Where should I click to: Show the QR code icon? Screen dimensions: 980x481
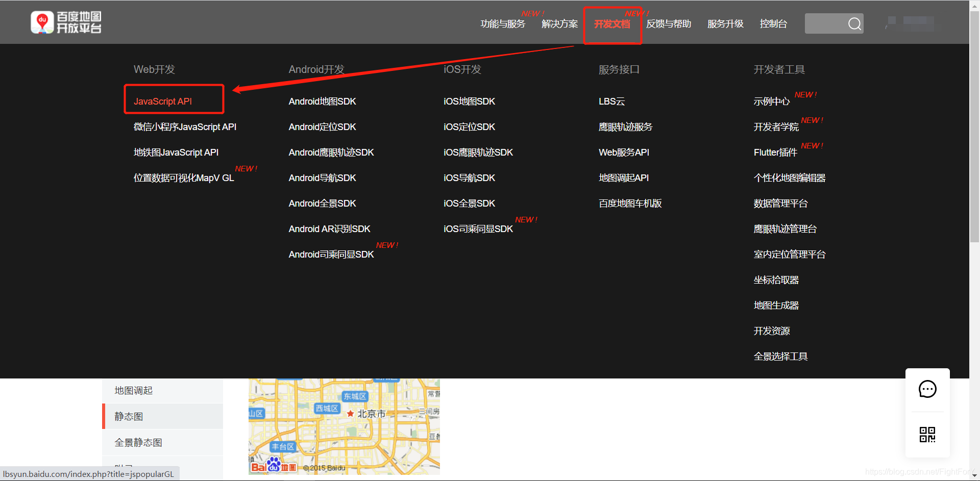click(927, 435)
